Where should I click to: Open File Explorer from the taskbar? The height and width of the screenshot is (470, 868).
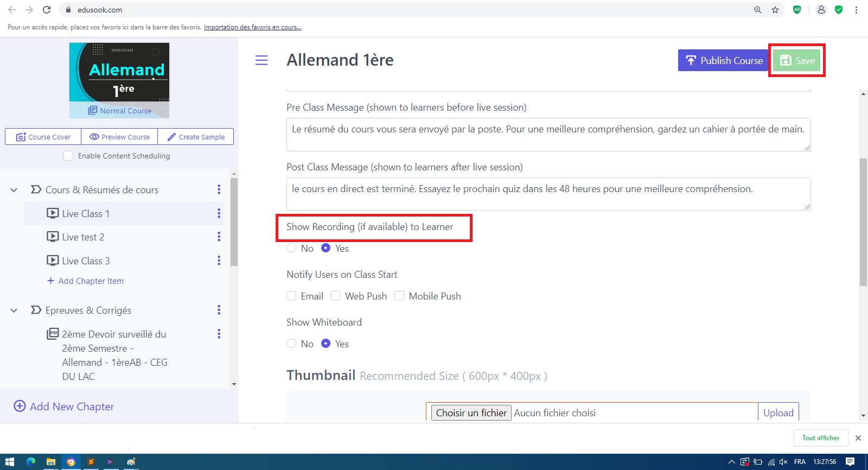tap(50, 462)
